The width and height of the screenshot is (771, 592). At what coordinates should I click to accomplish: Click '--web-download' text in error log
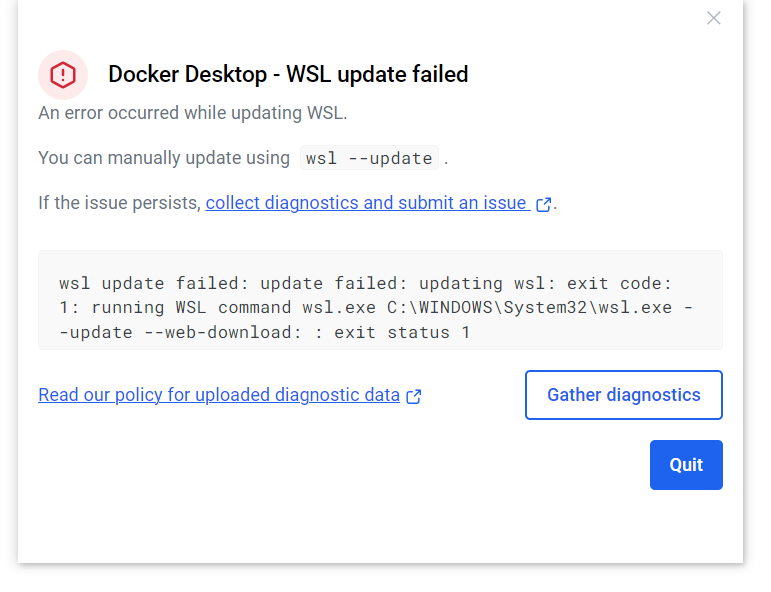tap(217, 333)
